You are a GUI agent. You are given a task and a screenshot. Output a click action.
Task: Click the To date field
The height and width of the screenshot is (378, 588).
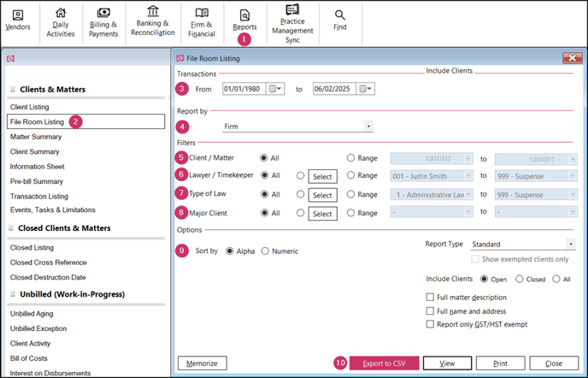(334, 89)
